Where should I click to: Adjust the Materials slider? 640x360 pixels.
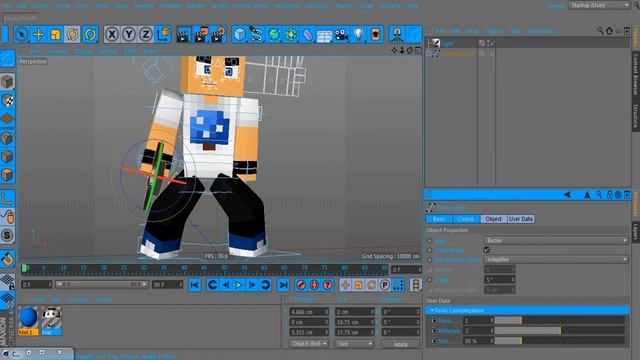click(560, 331)
